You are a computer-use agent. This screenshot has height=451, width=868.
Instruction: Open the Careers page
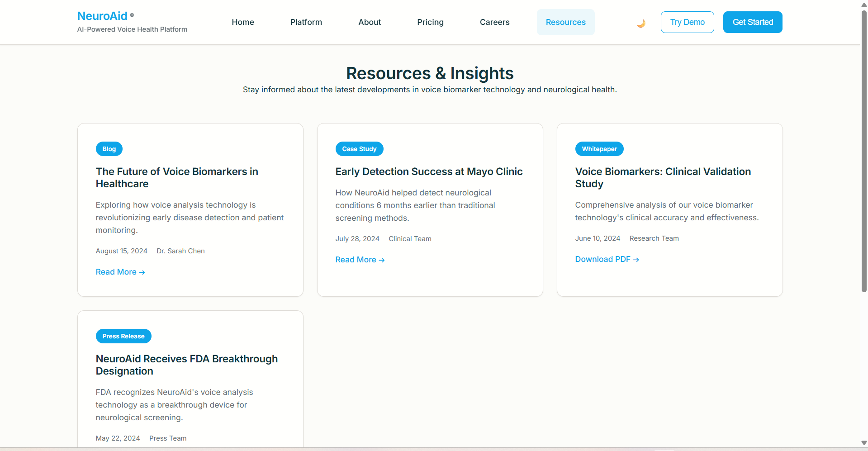[494, 22]
